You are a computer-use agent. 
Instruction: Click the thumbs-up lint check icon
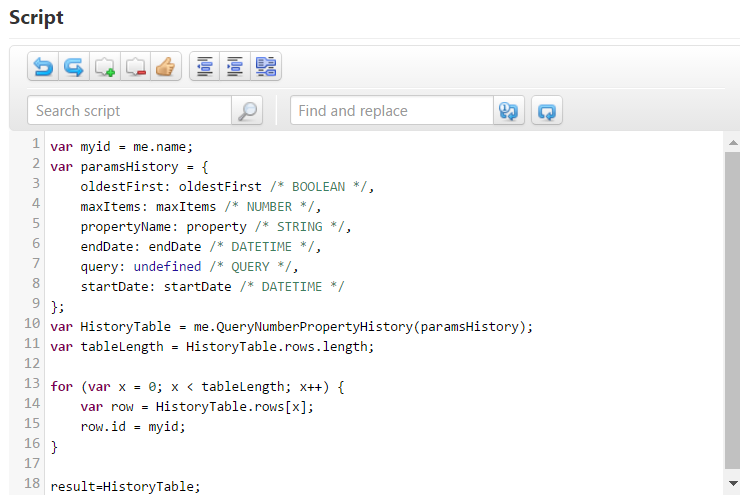point(166,67)
